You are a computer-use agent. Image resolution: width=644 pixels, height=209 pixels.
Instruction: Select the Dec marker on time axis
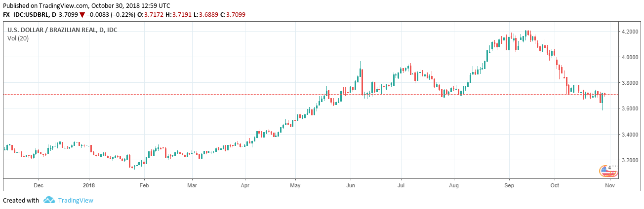click(x=38, y=186)
